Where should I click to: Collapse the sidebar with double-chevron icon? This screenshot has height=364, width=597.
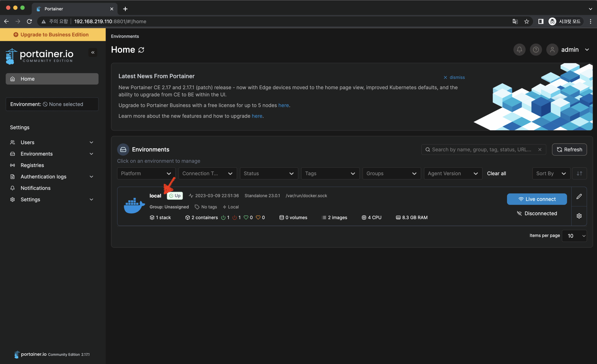[93, 52]
